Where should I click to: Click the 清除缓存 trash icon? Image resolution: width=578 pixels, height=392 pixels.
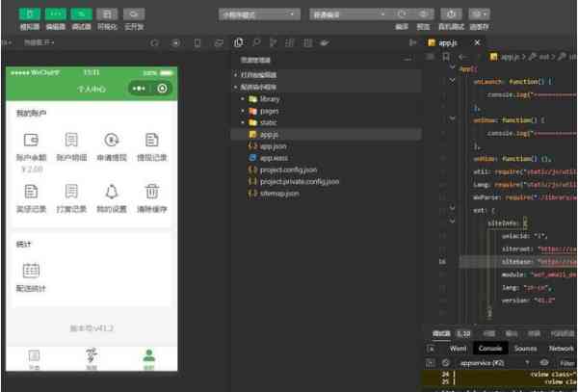[151, 192]
